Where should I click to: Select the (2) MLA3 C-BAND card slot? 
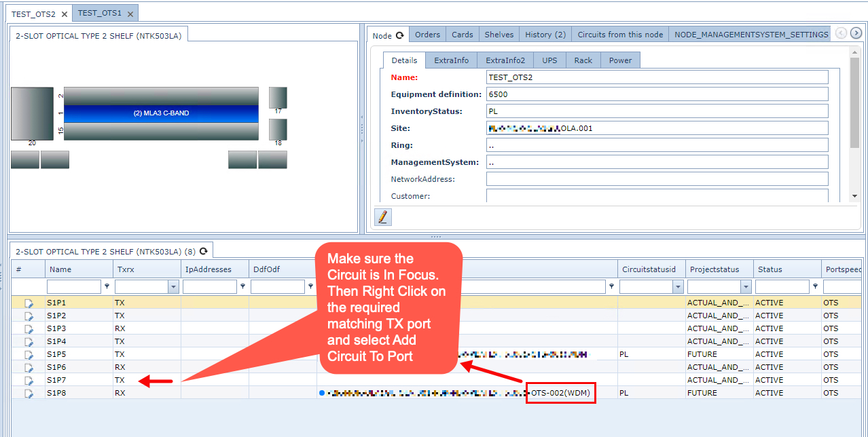pos(161,113)
